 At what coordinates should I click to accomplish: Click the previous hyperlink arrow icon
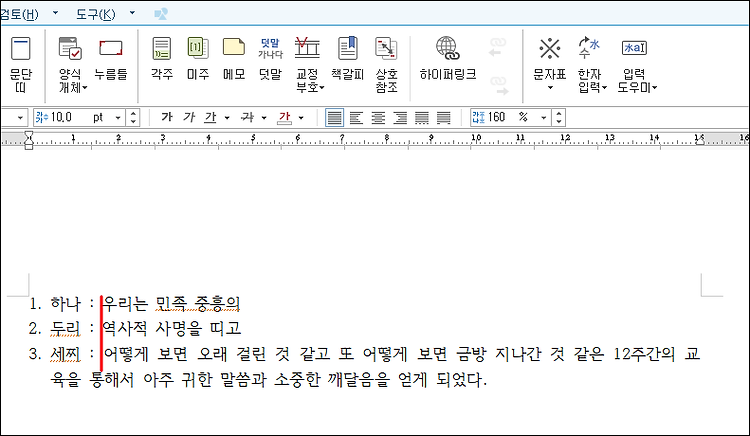pyautogui.click(x=497, y=47)
